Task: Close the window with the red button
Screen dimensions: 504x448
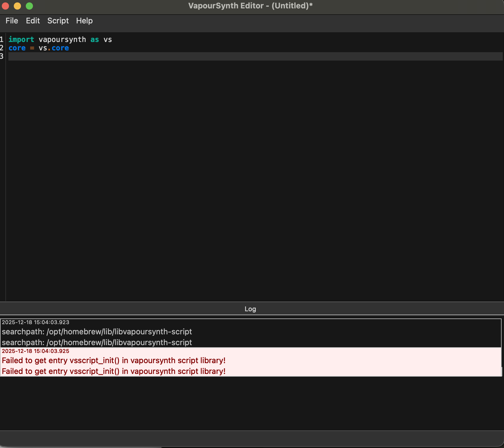Action: 6,6
